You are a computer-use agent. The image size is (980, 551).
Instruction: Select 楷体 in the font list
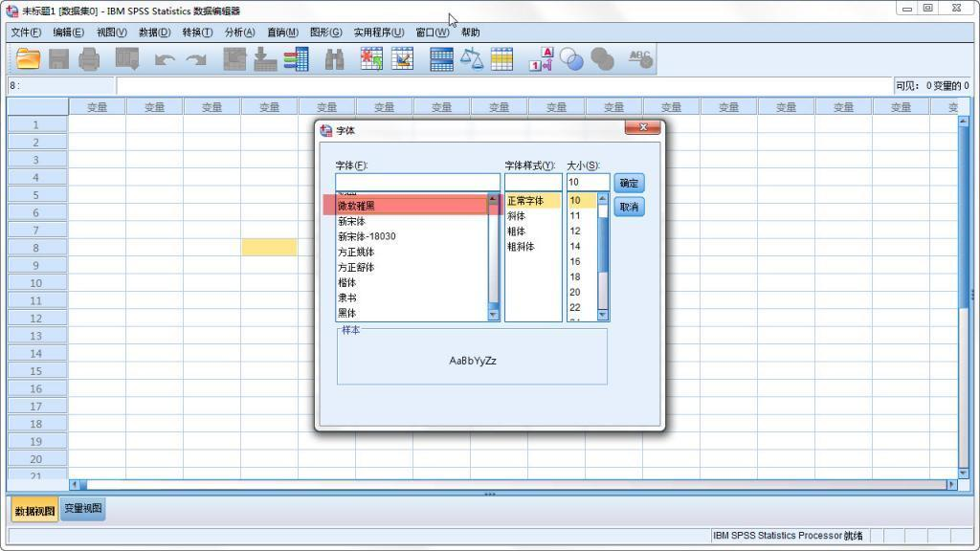point(412,282)
